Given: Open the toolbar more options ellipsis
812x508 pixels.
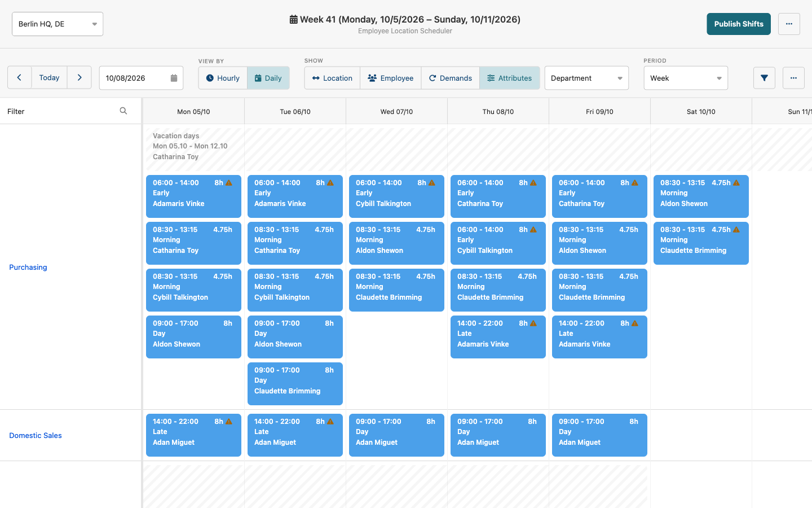Looking at the screenshot, I should 793,78.
